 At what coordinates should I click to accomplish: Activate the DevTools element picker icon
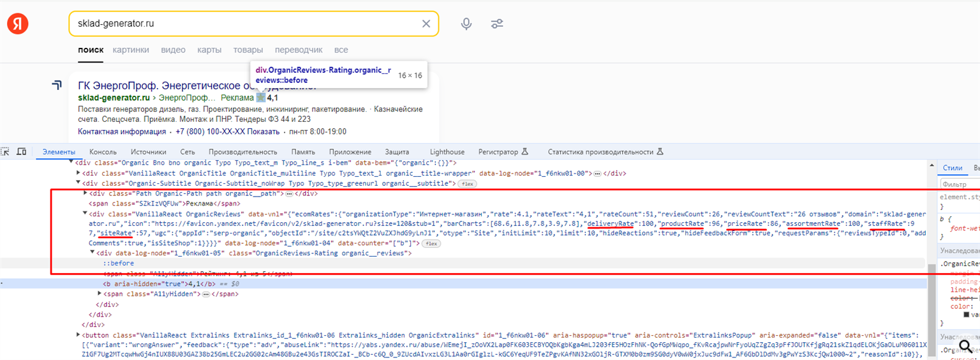pyautogui.click(x=6, y=152)
